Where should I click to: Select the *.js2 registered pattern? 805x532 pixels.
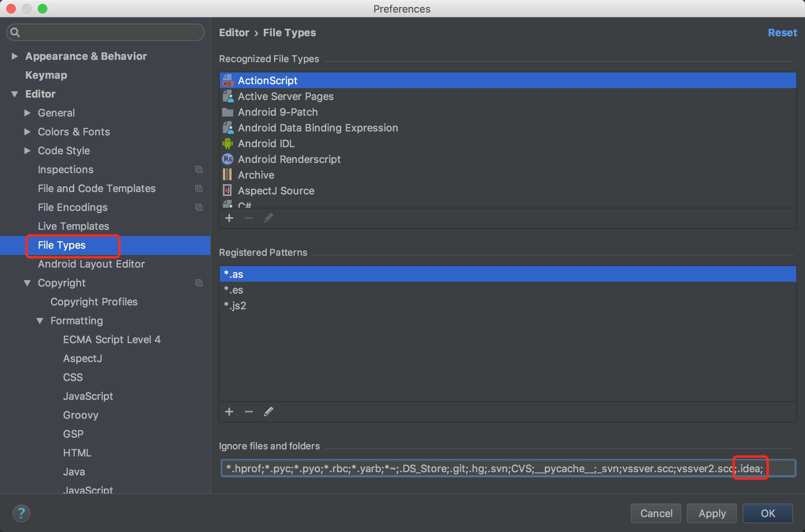(x=236, y=305)
